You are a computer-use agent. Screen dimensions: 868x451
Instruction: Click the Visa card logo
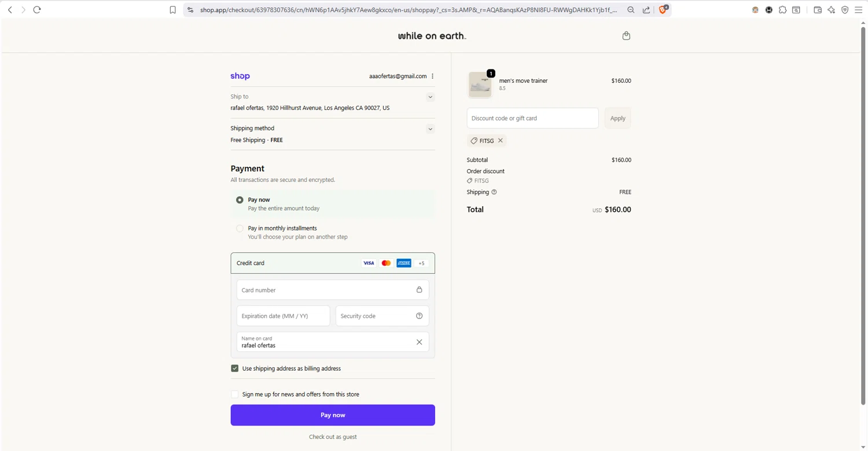point(369,263)
